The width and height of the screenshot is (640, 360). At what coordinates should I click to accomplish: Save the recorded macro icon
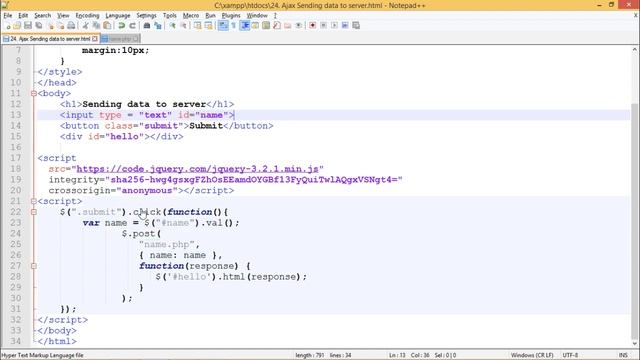pyautogui.click(x=356, y=26)
